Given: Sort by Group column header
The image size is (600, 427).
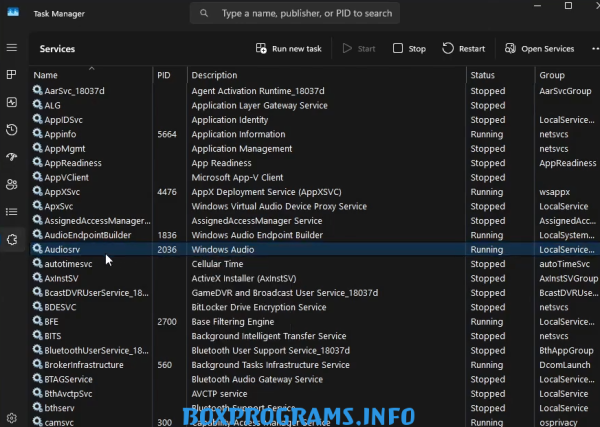Looking at the screenshot, I should 552,75.
